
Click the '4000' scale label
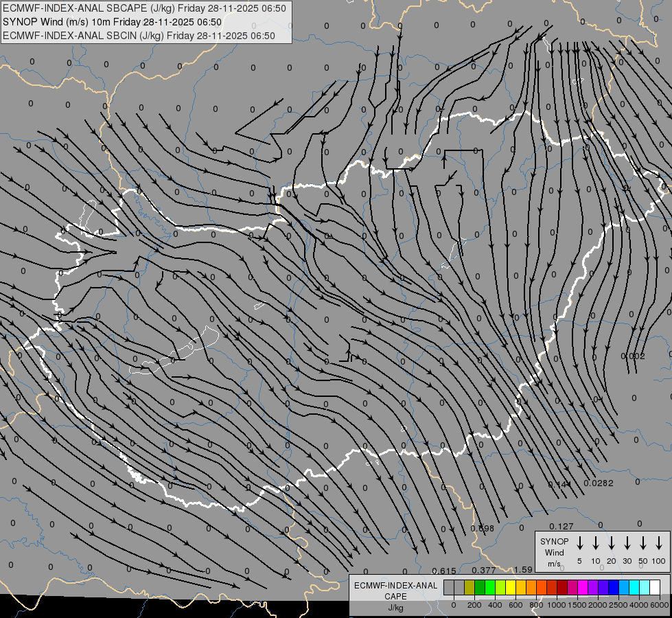tap(639, 605)
